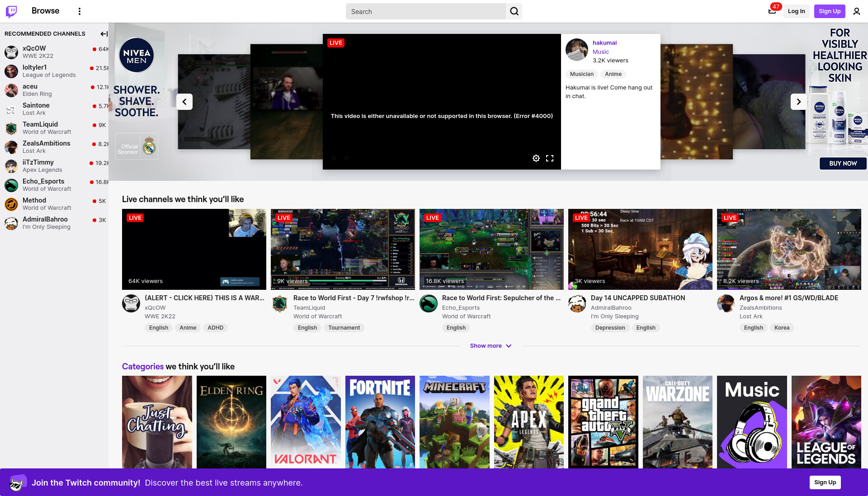This screenshot has height=496, width=868.
Task: Open Saintone avatar in sidebar
Action: 11,109
